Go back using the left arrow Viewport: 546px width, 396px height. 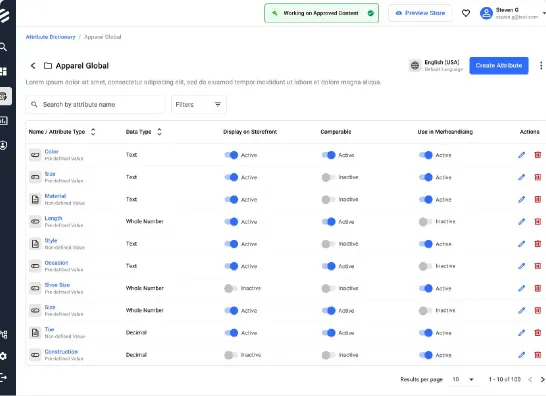point(33,65)
